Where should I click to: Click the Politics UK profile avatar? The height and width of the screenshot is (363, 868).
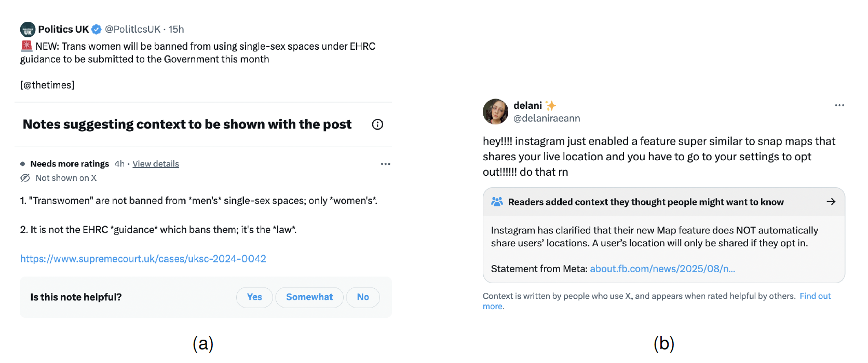point(28,30)
